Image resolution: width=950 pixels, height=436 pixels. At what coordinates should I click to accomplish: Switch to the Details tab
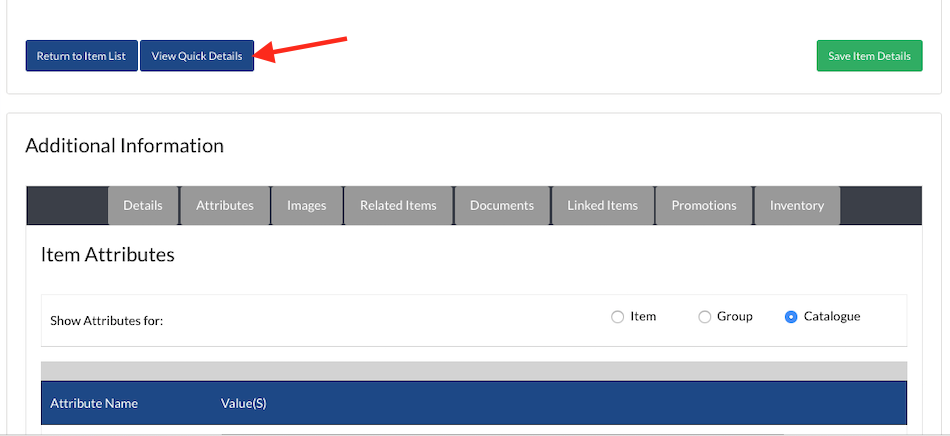coord(143,205)
